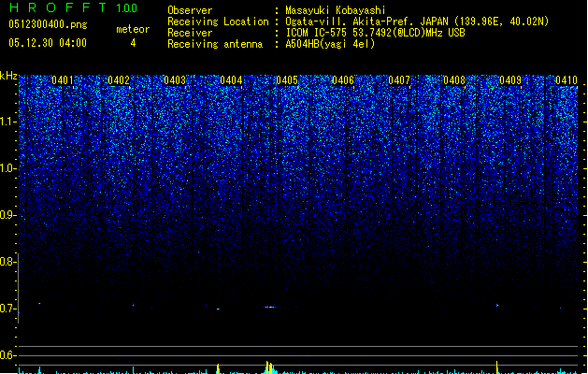Click the HROFFT 1.0.0 title text
Image resolution: width=588 pixels, height=374 pixels.
74,7
